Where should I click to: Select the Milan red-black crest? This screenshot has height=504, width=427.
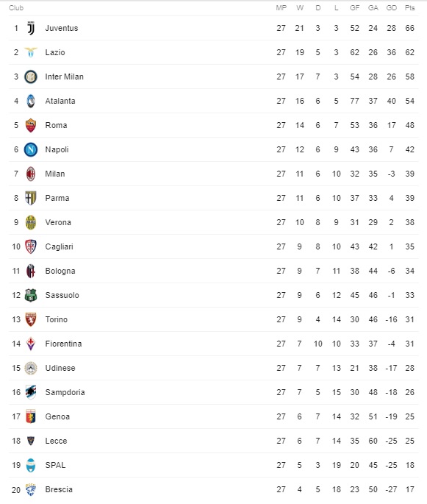coord(31,174)
